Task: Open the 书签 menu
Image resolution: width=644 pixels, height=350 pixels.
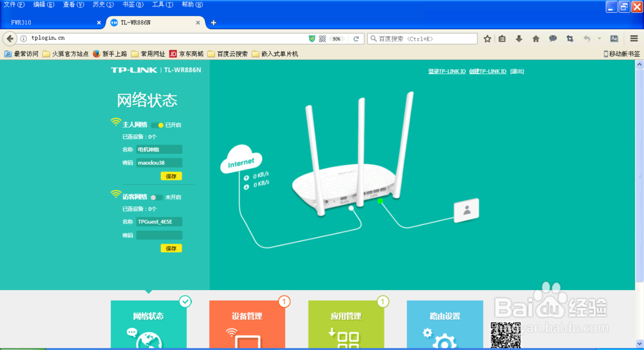Action: (133, 5)
